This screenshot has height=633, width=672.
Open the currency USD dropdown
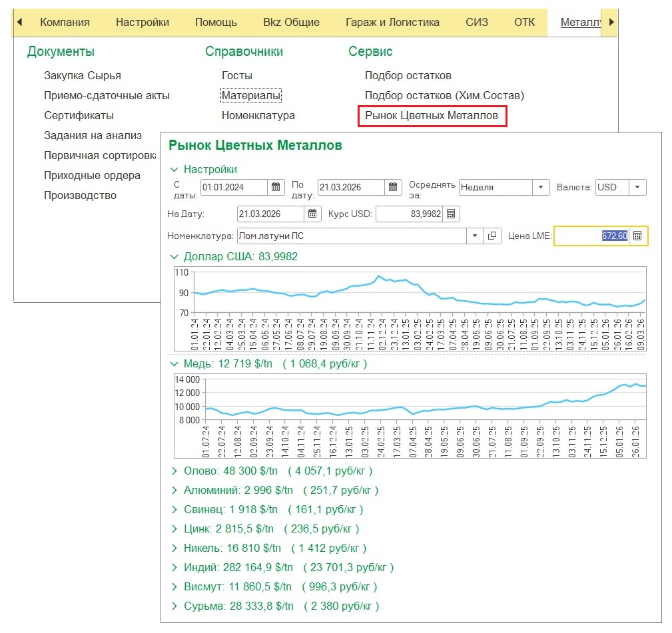point(638,188)
